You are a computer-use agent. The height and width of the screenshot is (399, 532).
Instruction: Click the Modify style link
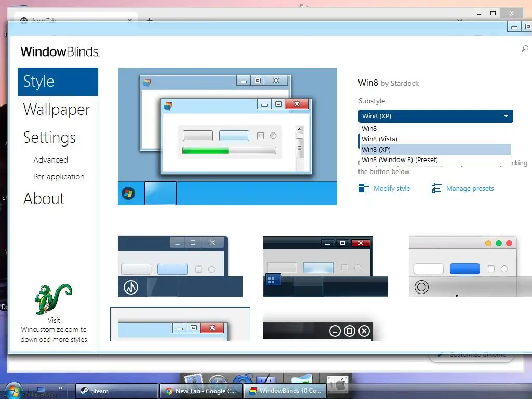click(x=392, y=188)
